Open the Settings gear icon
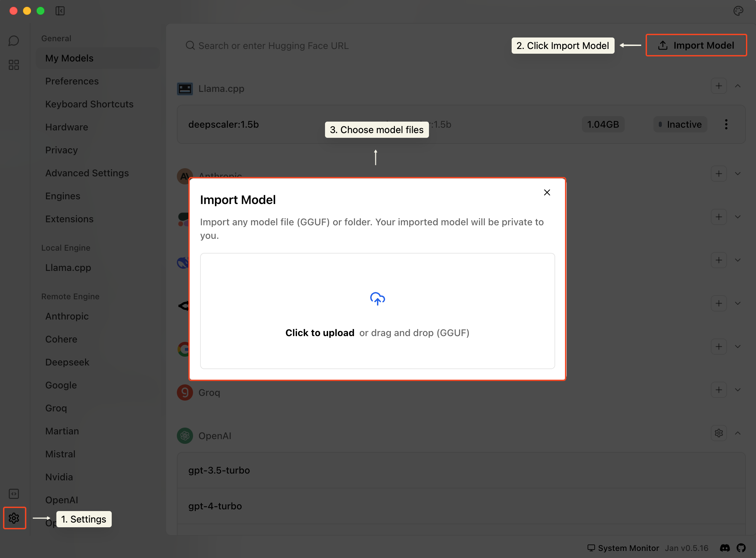This screenshot has height=558, width=756. [14, 518]
